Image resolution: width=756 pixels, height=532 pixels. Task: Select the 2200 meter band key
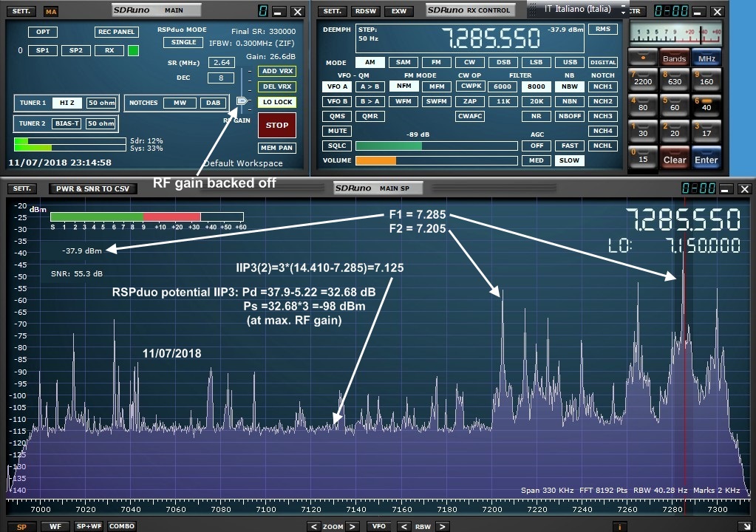point(643,79)
